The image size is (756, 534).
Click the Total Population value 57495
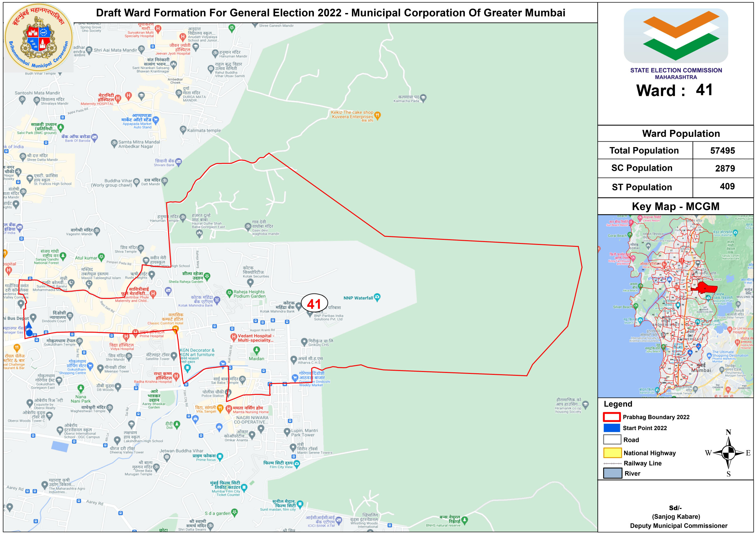722,151
